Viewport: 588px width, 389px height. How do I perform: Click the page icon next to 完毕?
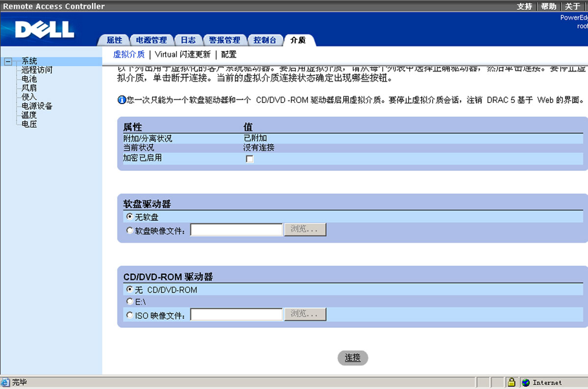click(5, 382)
